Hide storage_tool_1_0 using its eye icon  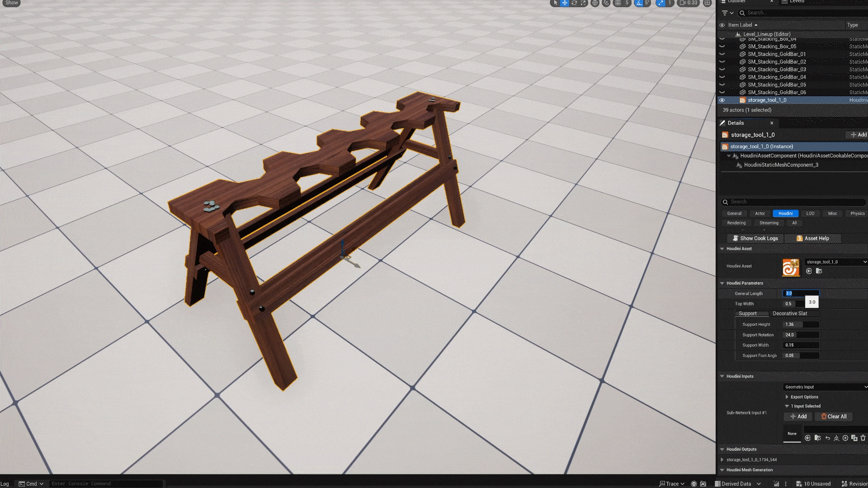pos(722,100)
